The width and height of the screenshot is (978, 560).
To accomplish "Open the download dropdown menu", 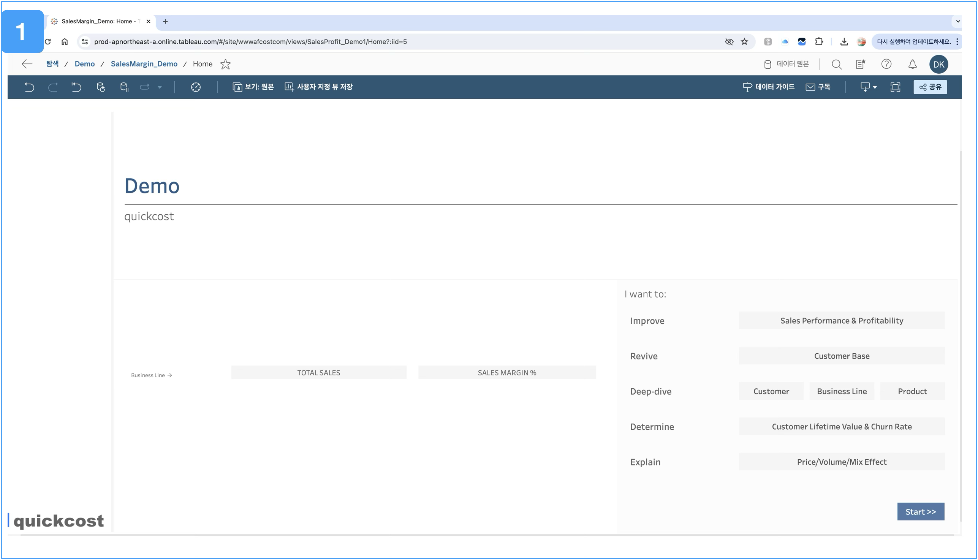I will coord(869,87).
